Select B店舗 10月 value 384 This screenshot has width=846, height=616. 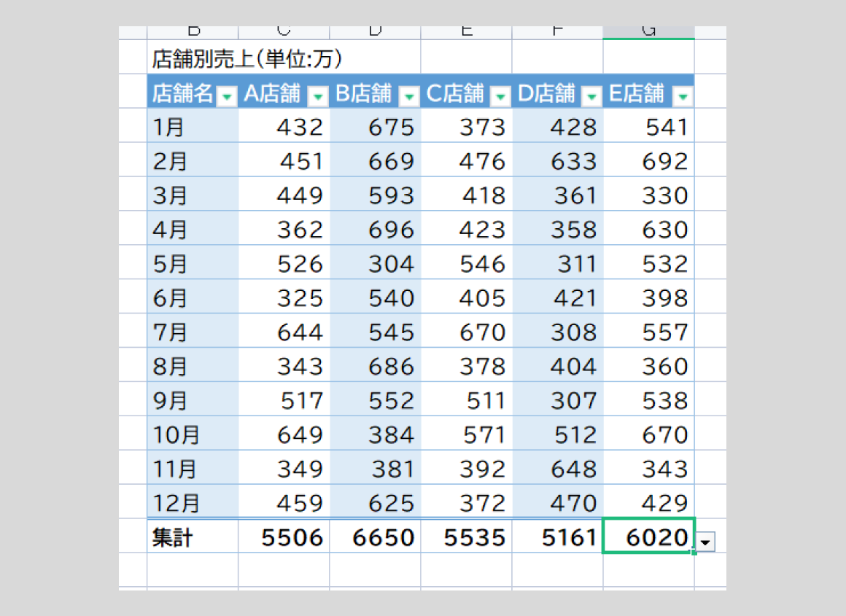pos(375,434)
